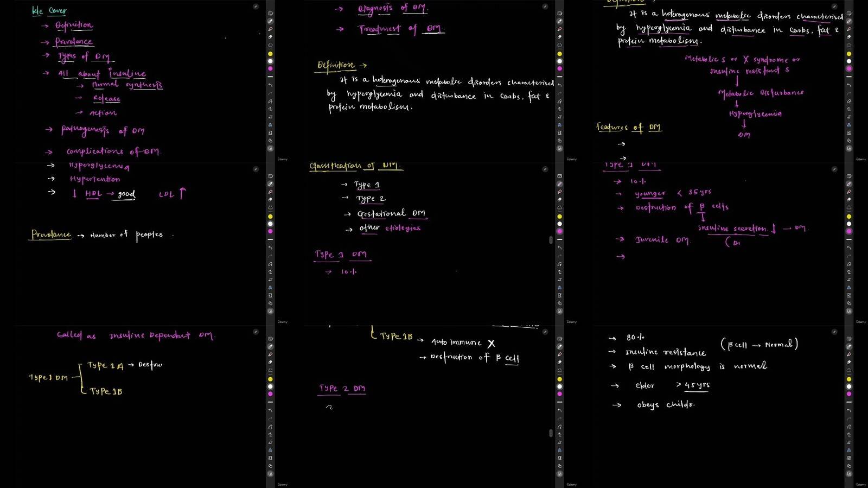Select the eraser tool in the top-left panel
This screenshot has height=488, width=868.
click(x=270, y=37)
